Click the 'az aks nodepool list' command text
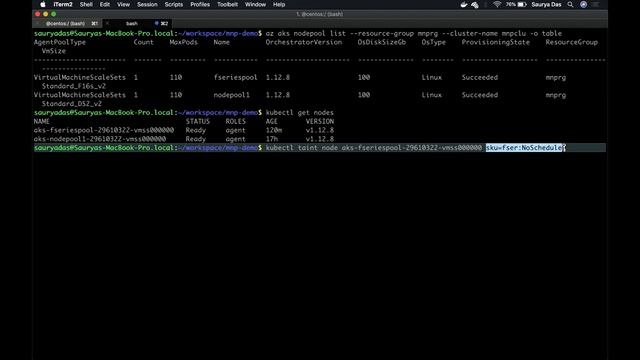 coord(306,33)
